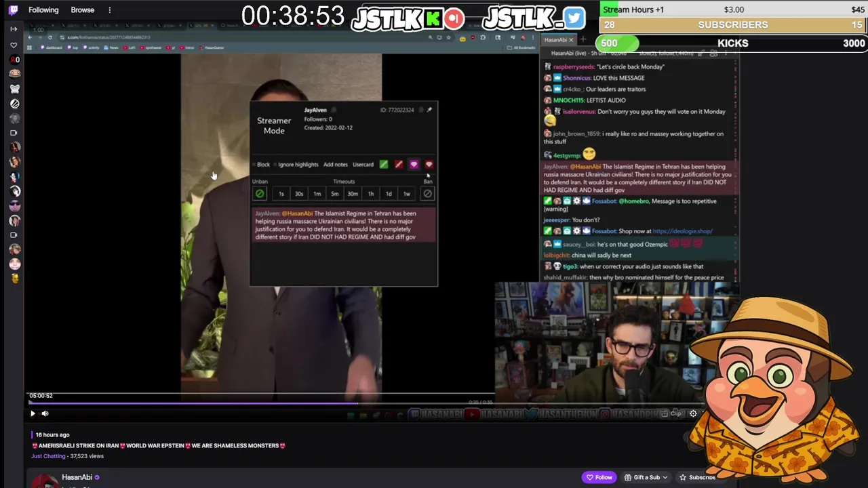The width and height of the screenshot is (868, 488).
Task: Click the red gem un-VIP icon
Action: click(x=429, y=165)
